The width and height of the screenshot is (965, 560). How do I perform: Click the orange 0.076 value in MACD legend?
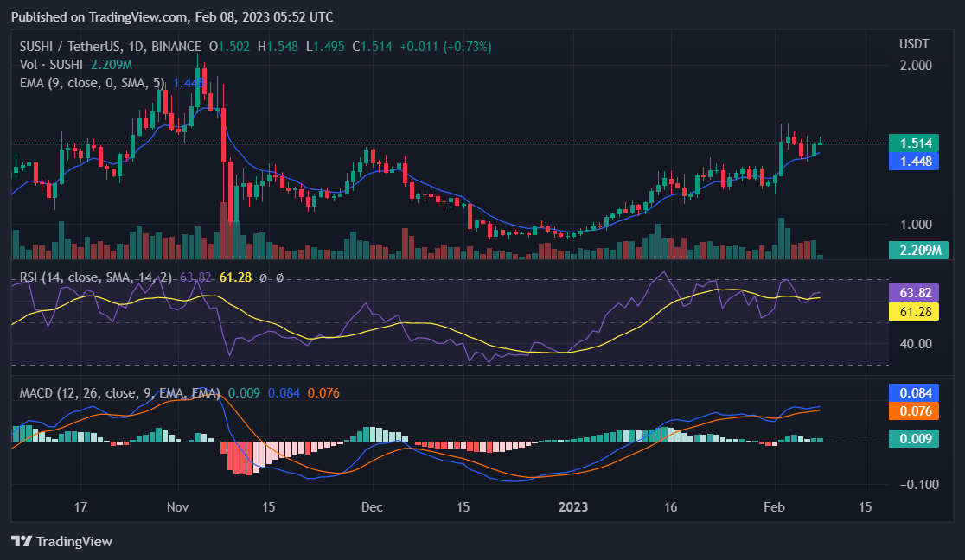323,392
